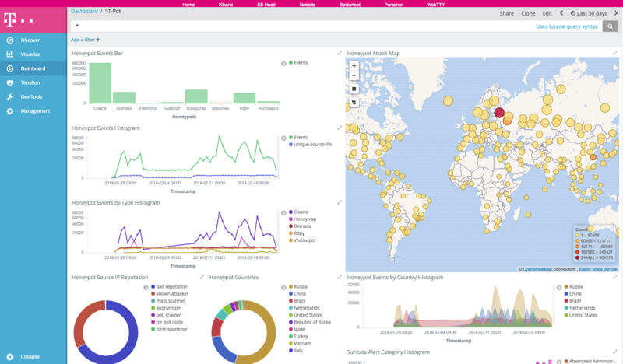Click Rdpy legend entry
Image resolution: width=623 pixels, height=364 pixels.
297,233
